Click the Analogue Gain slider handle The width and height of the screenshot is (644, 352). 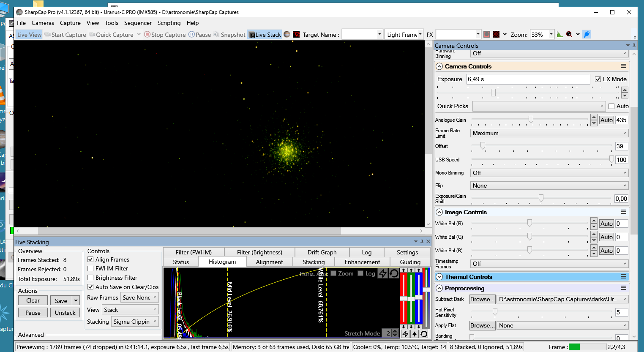[531, 120]
